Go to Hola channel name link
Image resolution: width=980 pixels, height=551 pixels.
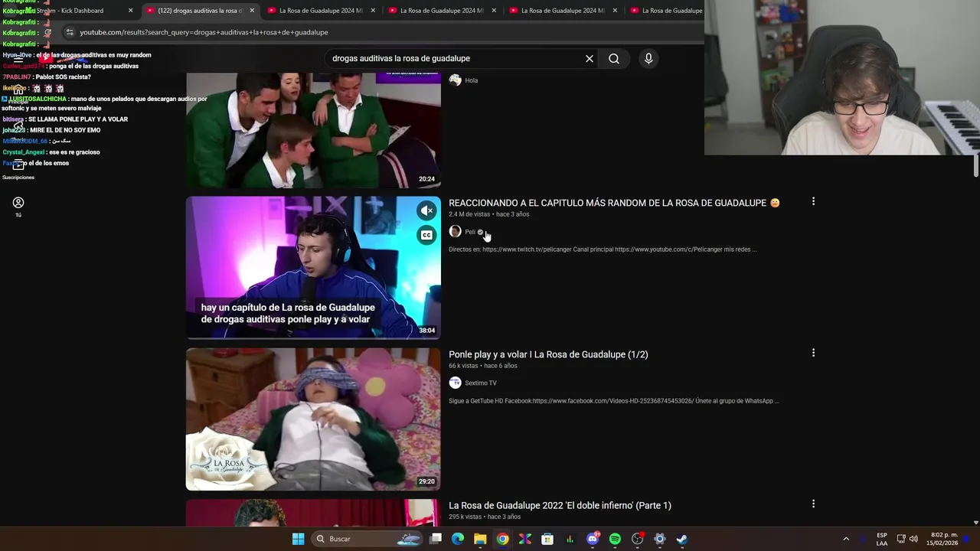tap(472, 80)
